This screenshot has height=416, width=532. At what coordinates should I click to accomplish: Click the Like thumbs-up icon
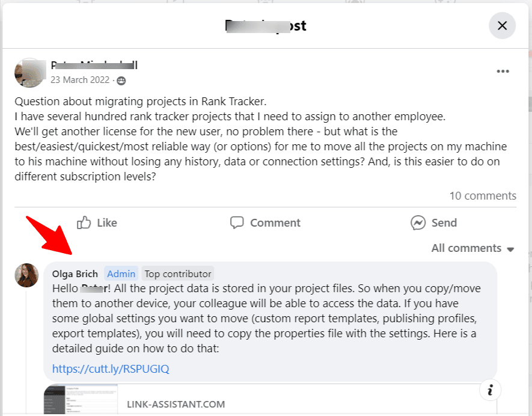click(x=83, y=222)
